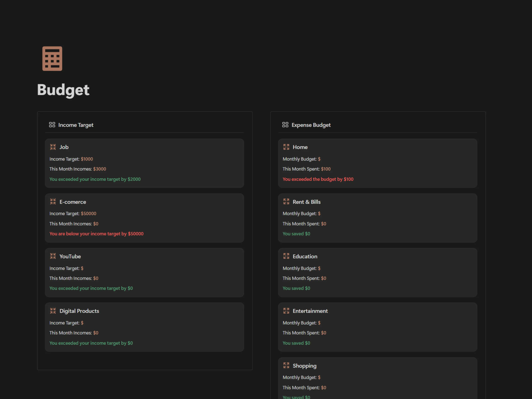This screenshot has height=399, width=532.
Task: Click the calculator page icon
Action: click(52, 59)
